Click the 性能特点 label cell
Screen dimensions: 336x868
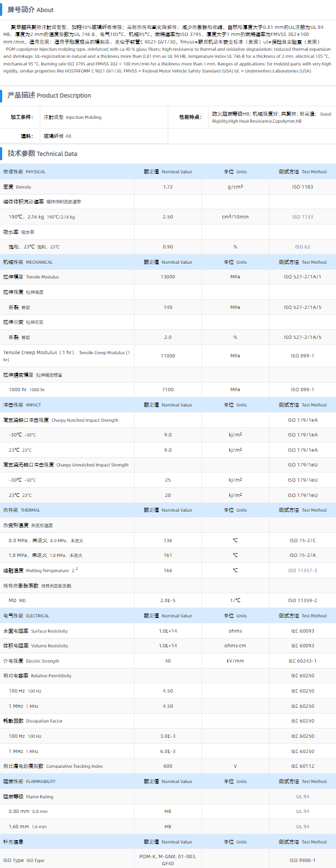pos(190,117)
